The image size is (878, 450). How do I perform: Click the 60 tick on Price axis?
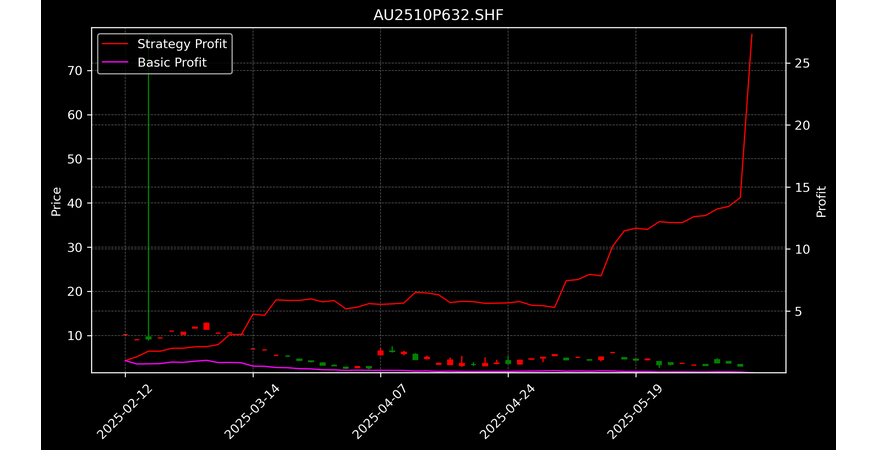tap(75, 115)
